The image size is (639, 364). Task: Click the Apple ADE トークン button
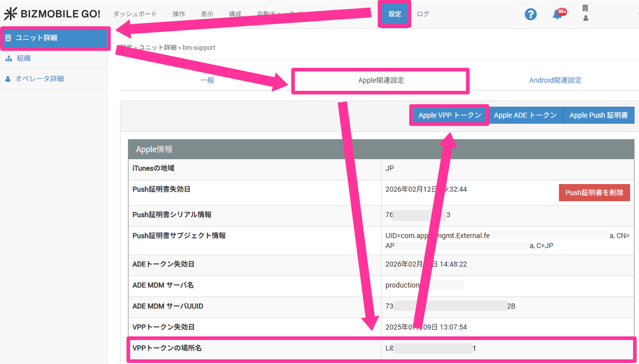525,115
